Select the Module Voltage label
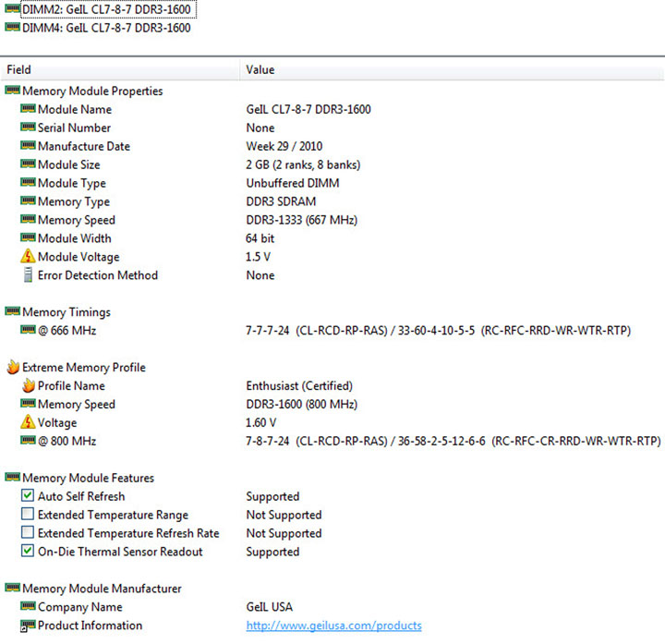 (79, 257)
